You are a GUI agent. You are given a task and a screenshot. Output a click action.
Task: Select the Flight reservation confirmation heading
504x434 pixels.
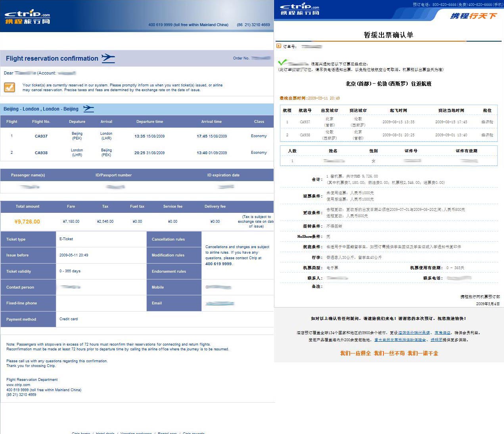(52, 58)
